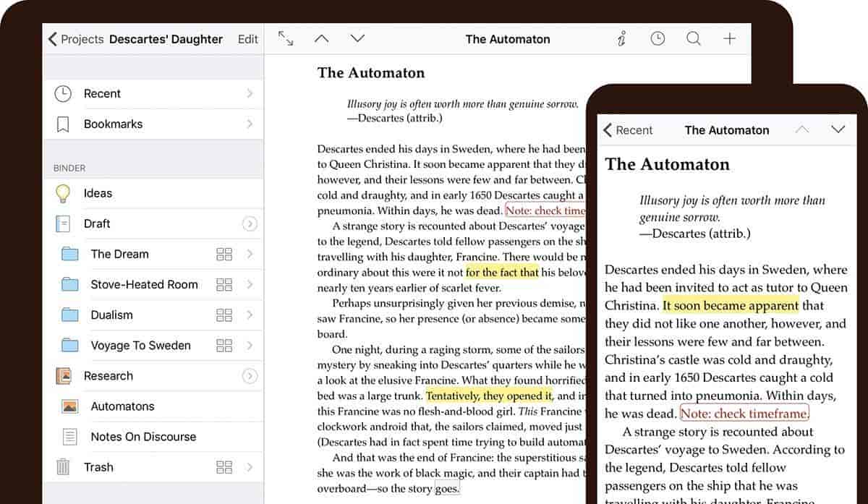Click the bookmark icon beside Bookmarks
The height and width of the screenshot is (504, 868).
tap(63, 124)
